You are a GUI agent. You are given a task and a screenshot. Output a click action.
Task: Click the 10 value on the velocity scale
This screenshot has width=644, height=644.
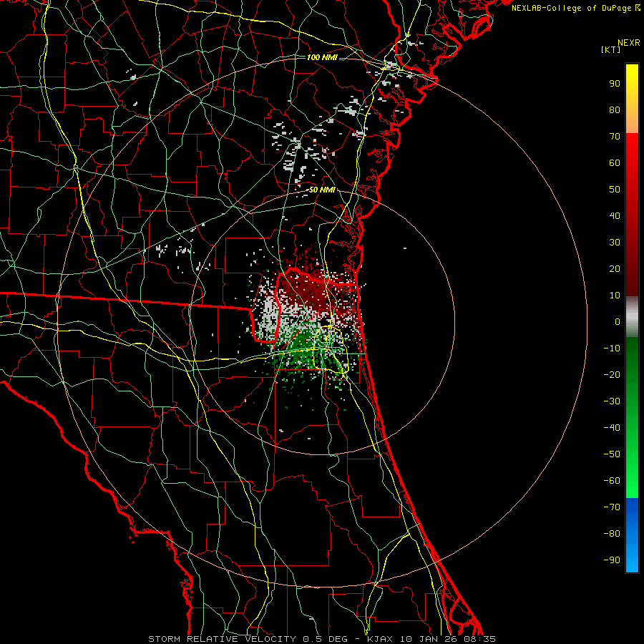coord(615,296)
